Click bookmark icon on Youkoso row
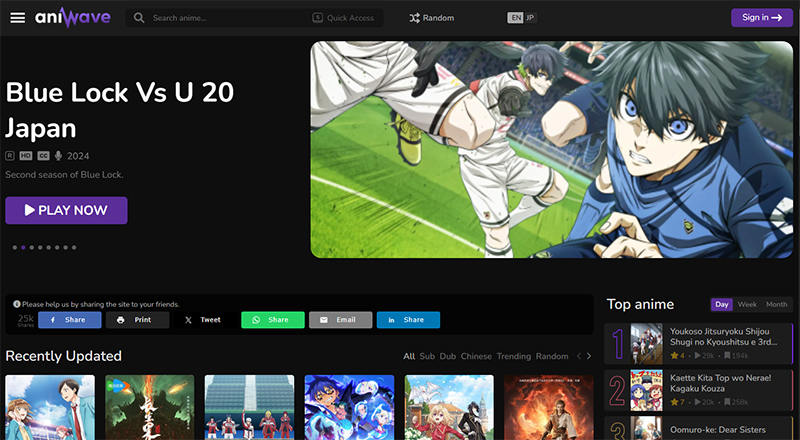 click(728, 355)
